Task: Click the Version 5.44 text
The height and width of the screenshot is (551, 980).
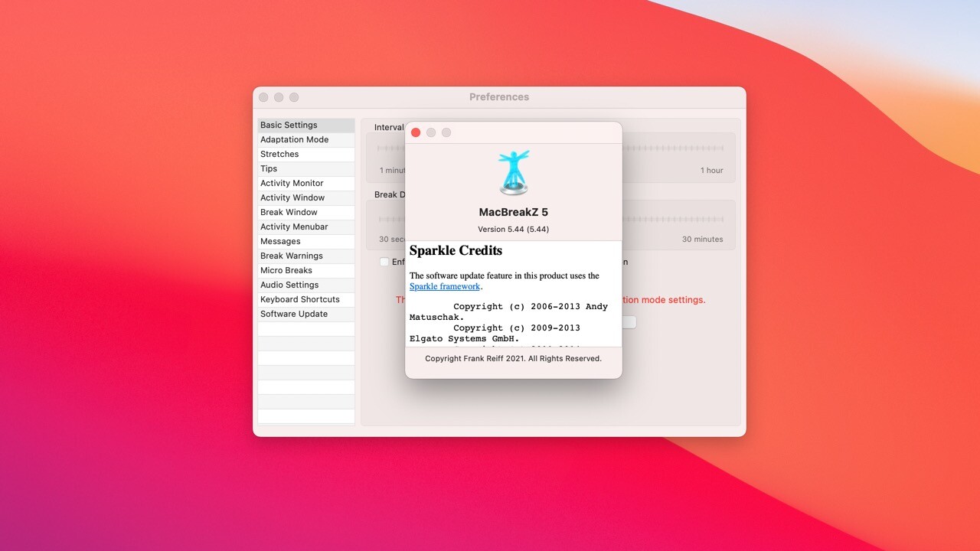Action: [513, 229]
